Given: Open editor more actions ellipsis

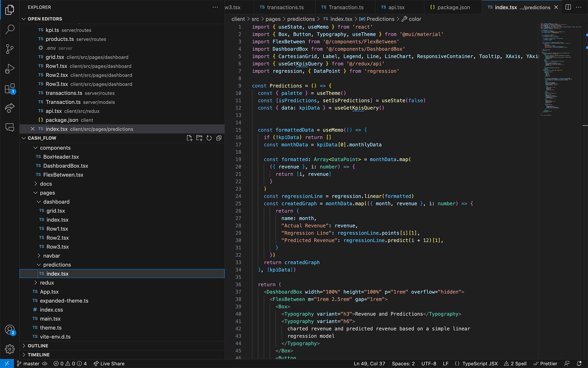Looking at the screenshot, I should 579,7.
